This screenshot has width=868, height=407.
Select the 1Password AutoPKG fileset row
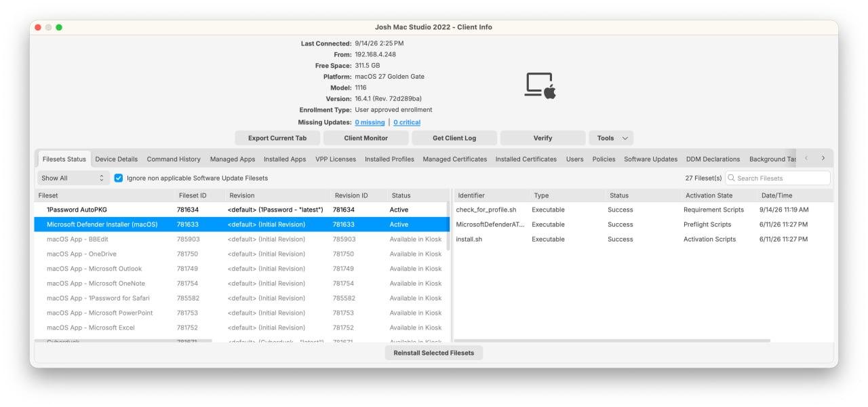[x=241, y=210]
